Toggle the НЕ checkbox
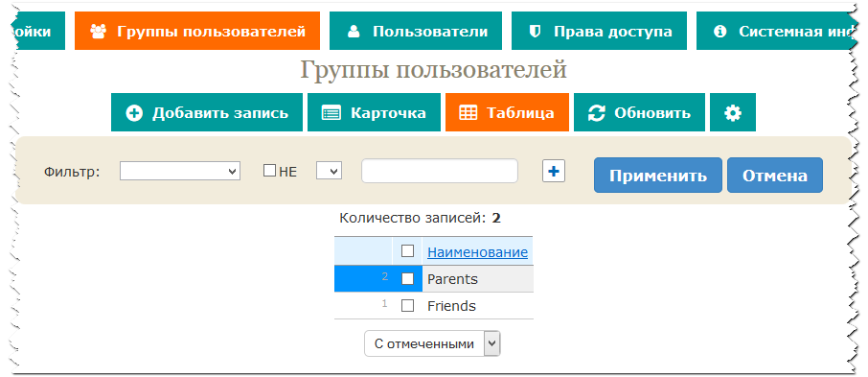This screenshot has width=868, height=377. coord(269,171)
